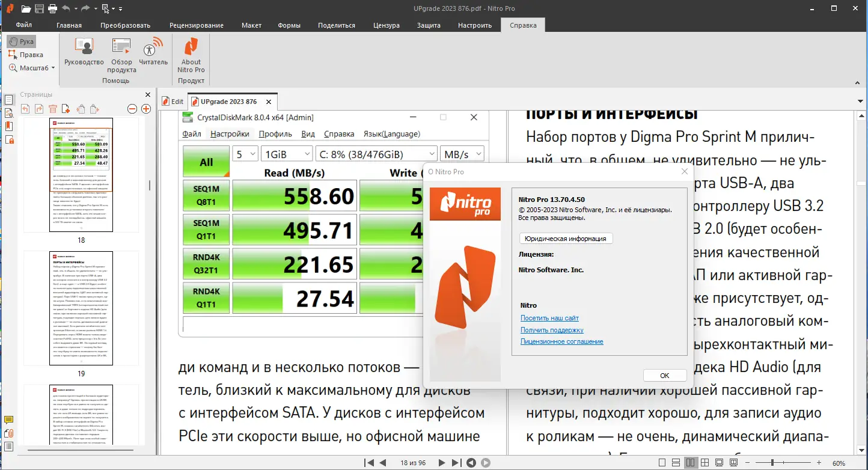Rotate pages left in the Pages panel
868x470 pixels.
point(25,109)
